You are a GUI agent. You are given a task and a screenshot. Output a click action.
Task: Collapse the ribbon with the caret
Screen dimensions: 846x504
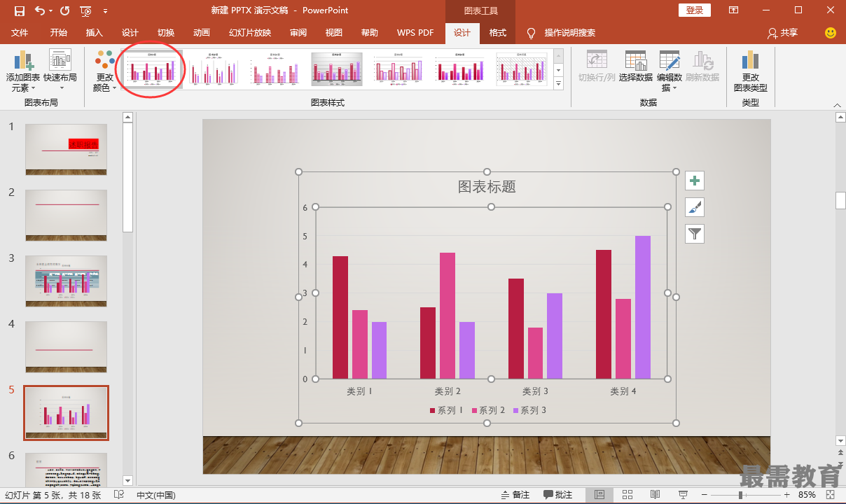(x=838, y=105)
